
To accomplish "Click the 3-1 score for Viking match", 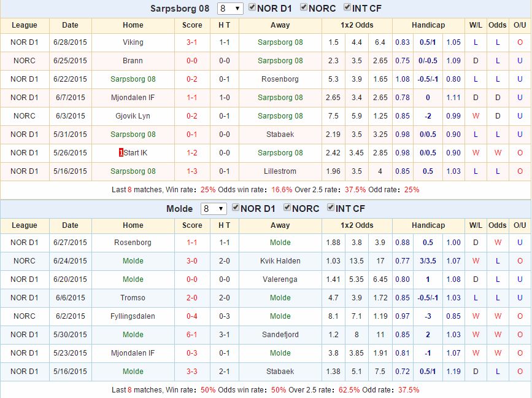I will click(191, 42).
